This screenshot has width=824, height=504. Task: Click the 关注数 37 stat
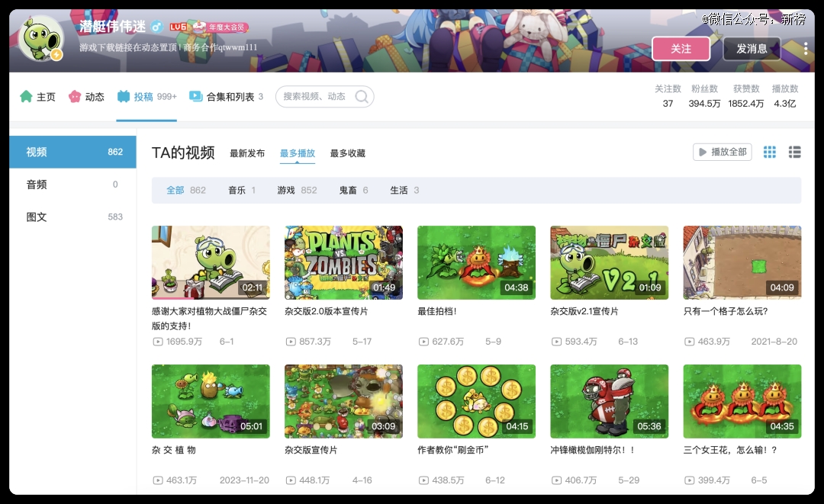coord(668,96)
